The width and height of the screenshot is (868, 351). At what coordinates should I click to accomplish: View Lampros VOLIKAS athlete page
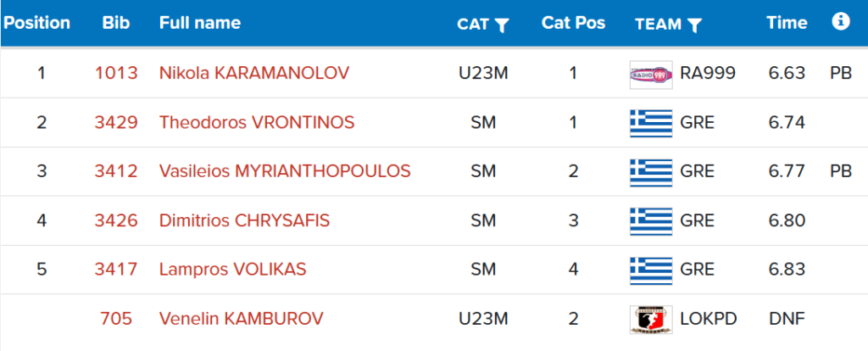click(232, 270)
